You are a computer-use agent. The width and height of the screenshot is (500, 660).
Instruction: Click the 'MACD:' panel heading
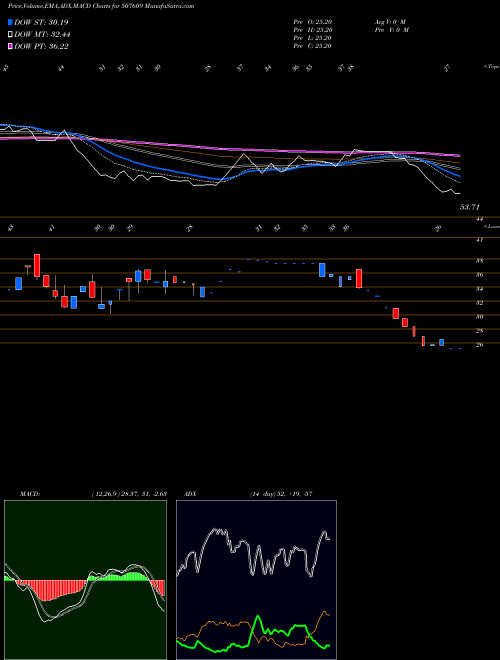point(29,494)
